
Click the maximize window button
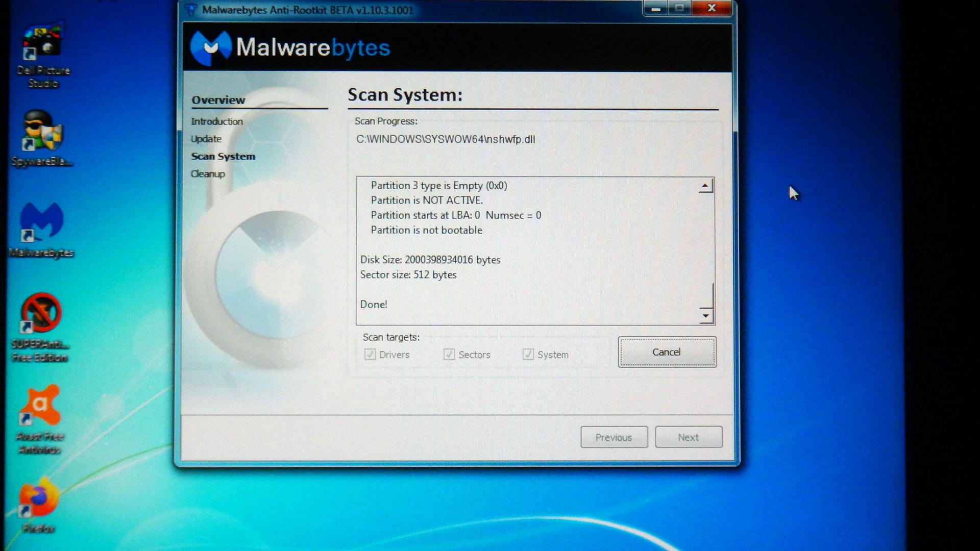click(x=679, y=8)
